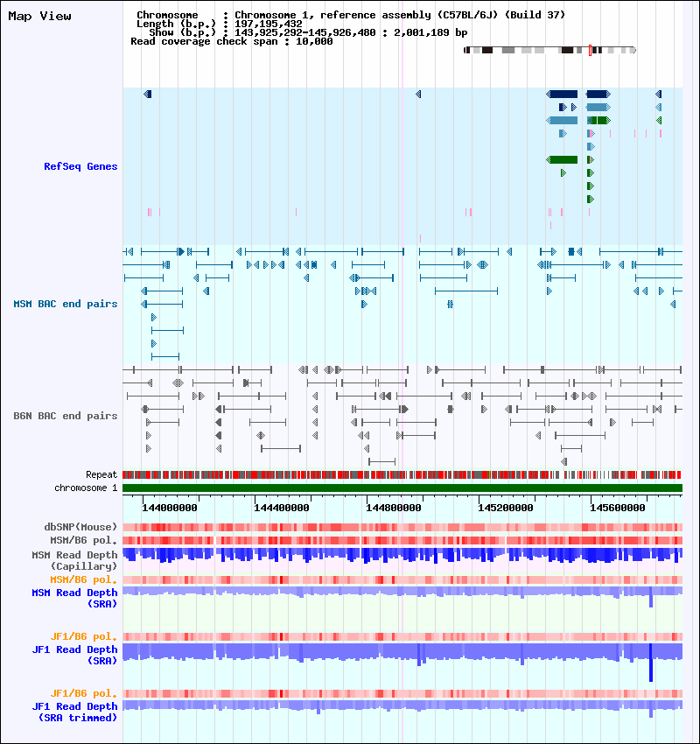Open the JF1 Read Depth (SRA trimmed) label

[74, 712]
